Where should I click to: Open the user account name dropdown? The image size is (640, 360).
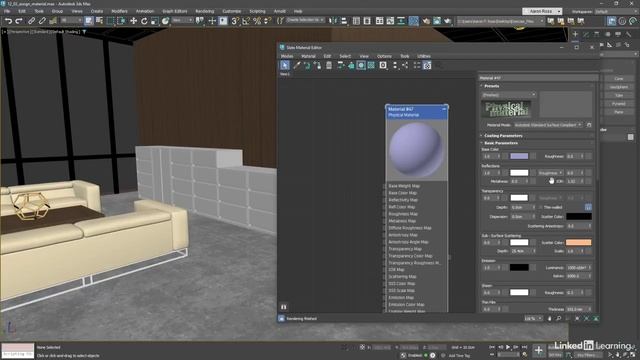click(542, 11)
